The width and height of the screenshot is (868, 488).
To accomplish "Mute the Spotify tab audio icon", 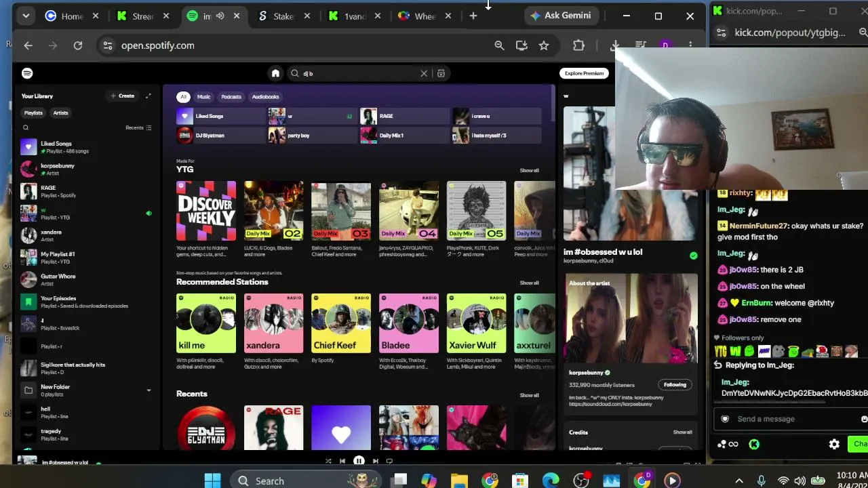I will click(x=220, y=16).
